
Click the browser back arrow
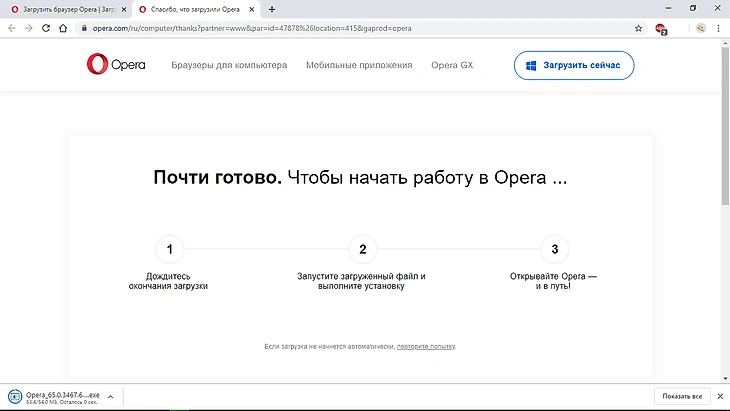(12, 28)
